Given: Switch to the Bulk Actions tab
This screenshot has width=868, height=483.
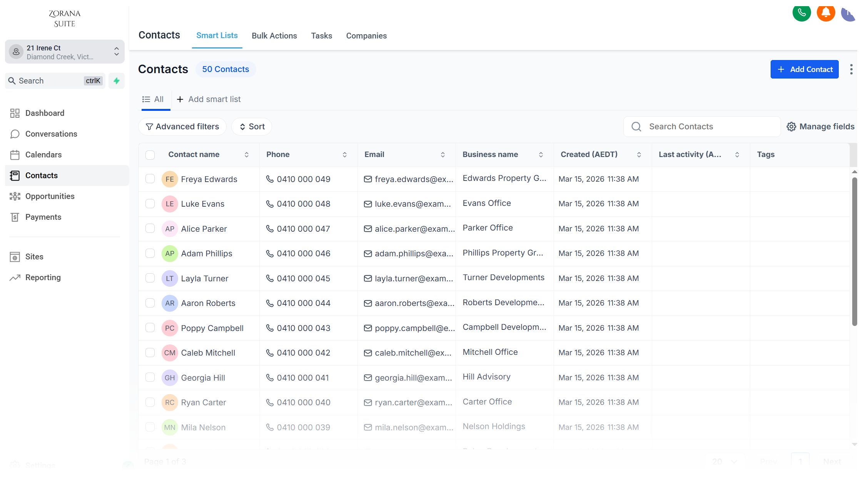Looking at the screenshot, I should click(274, 36).
